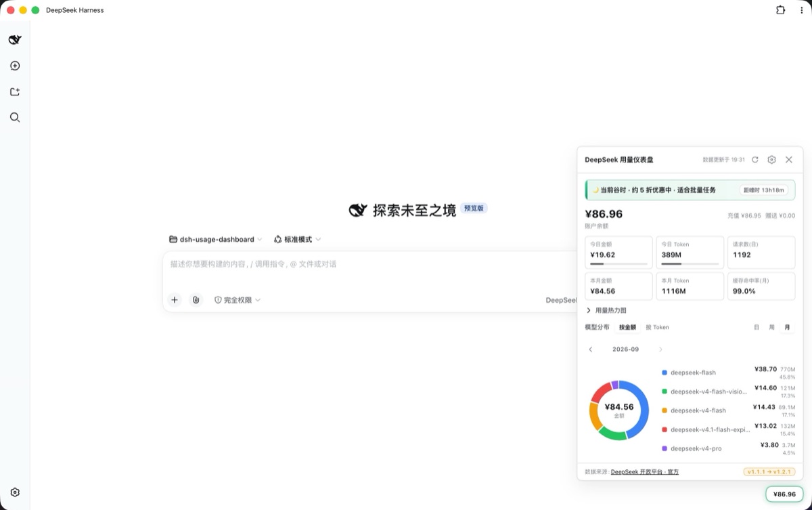Refresh the usage dashboard data
This screenshot has height=510, width=812.
pos(755,160)
